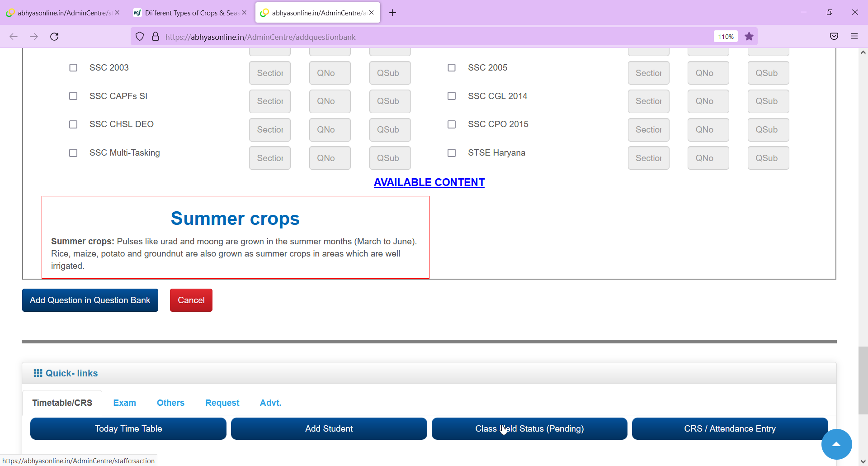Switch to the Exam quick-links tab
This screenshot has width=868, height=466.
tap(124, 403)
